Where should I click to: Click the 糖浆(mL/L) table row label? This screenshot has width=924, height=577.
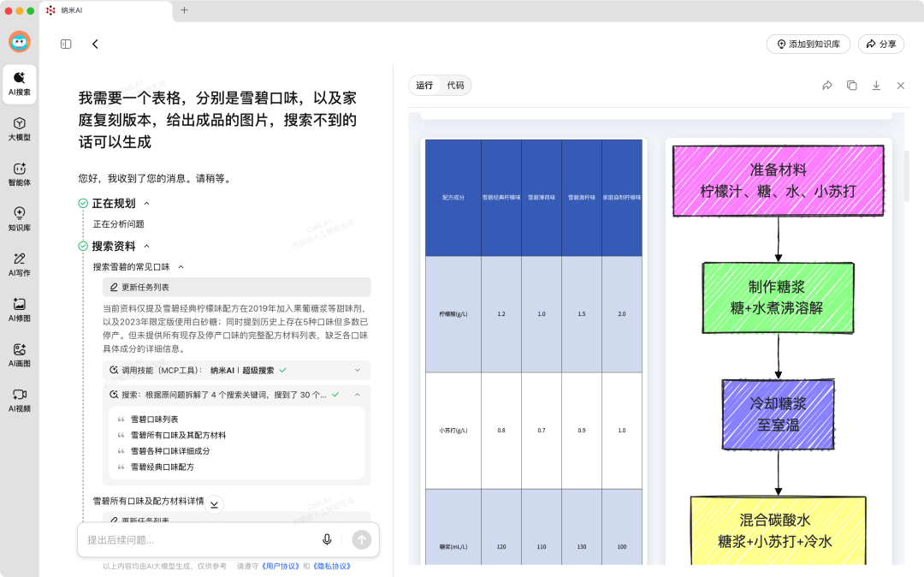(x=453, y=546)
